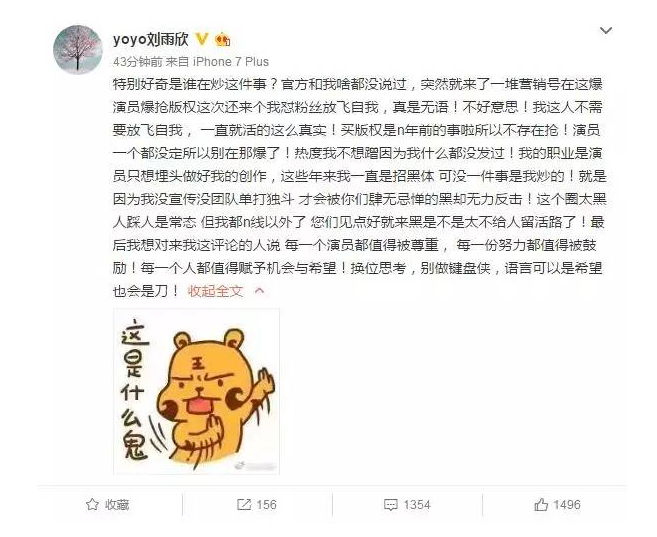
Task: Open reposts count 156
Action: [266, 505]
